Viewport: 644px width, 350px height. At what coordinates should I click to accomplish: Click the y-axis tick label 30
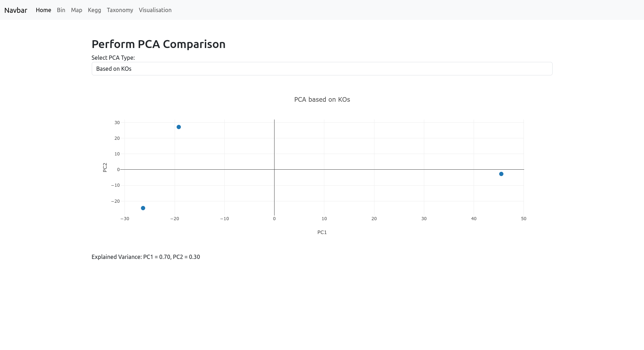pyautogui.click(x=117, y=123)
